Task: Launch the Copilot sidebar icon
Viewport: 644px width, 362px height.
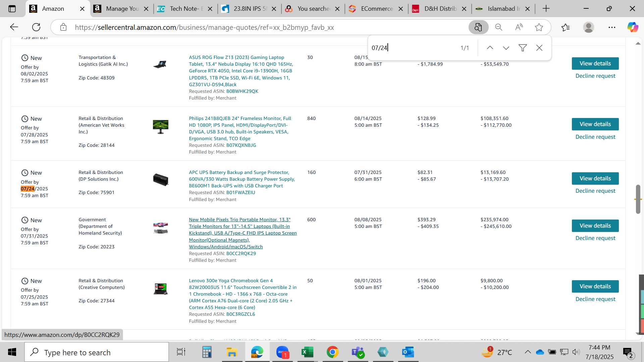Action: point(633,27)
